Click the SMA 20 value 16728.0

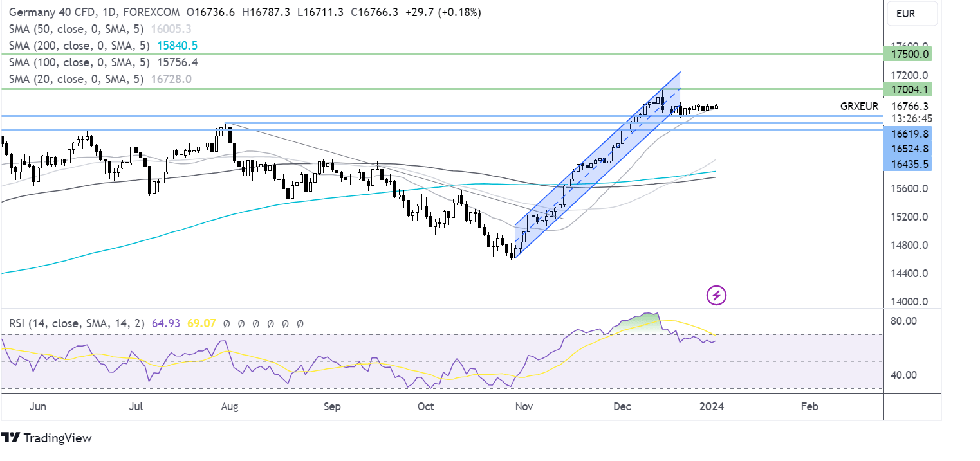click(170, 79)
